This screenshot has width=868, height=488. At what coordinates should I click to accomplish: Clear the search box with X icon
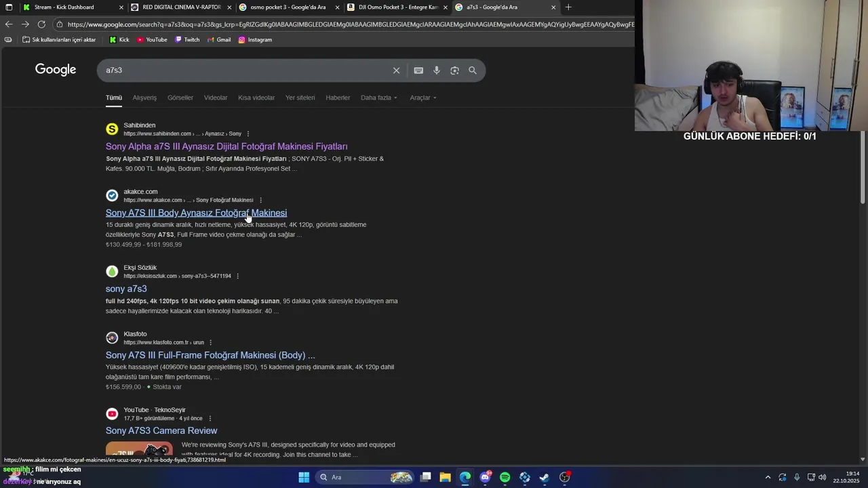tap(397, 70)
